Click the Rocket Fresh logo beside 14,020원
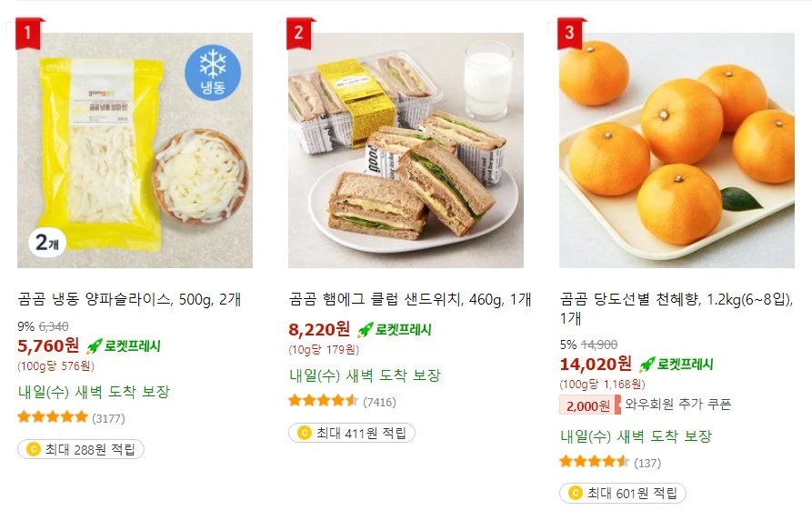The image size is (812, 520). [x=676, y=364]
